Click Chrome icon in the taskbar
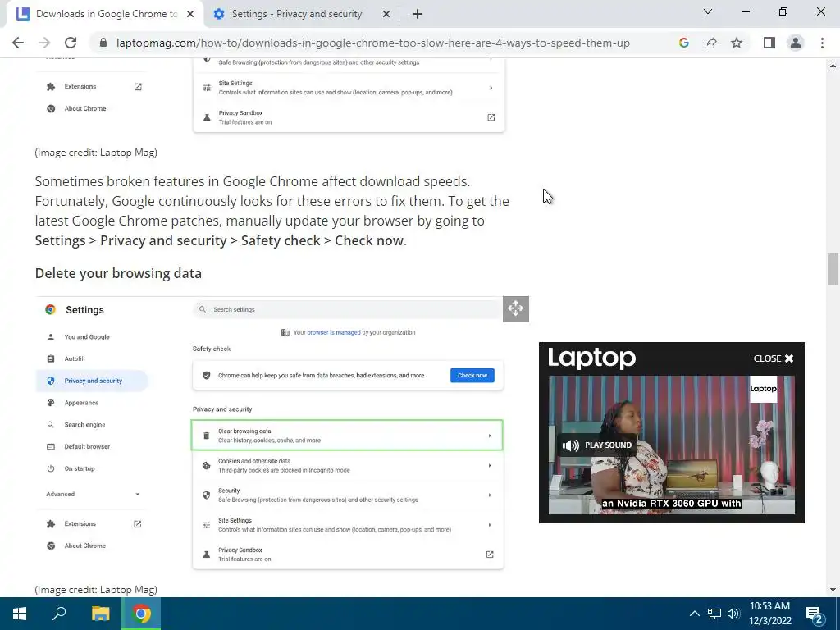Image resolution: width=840 pixels, height=630 pixels. pyautogui.click(x=141, y=614)
